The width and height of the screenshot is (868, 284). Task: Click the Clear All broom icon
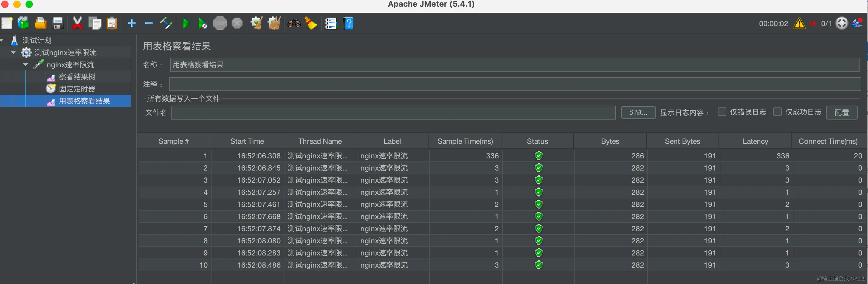[274, 24]
